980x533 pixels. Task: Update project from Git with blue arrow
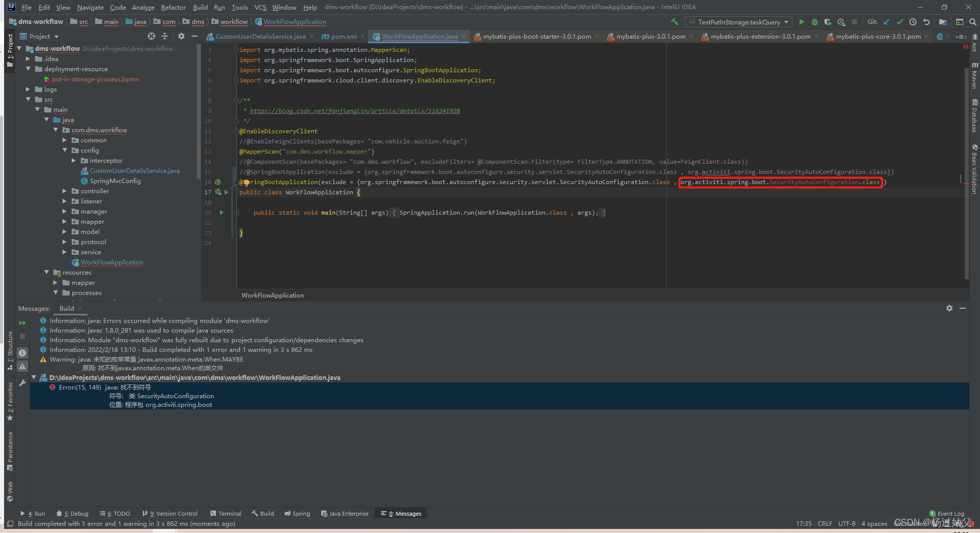tap(886, 22)
